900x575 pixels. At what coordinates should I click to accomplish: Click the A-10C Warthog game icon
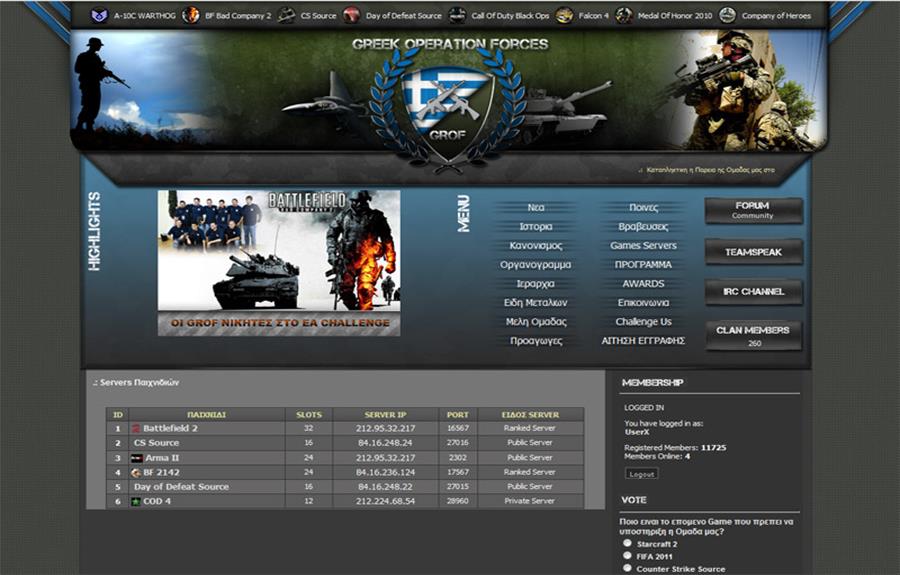99,15
